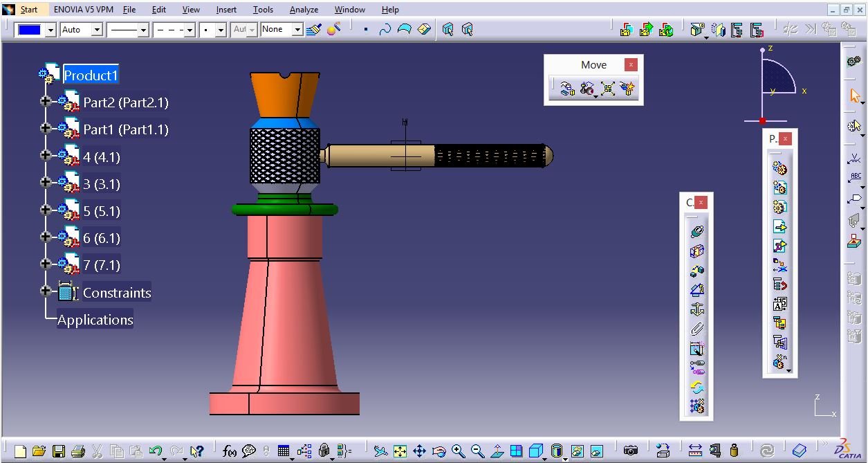
Task: Open the Auto transparency dropdown
Action: click(97, 30)
